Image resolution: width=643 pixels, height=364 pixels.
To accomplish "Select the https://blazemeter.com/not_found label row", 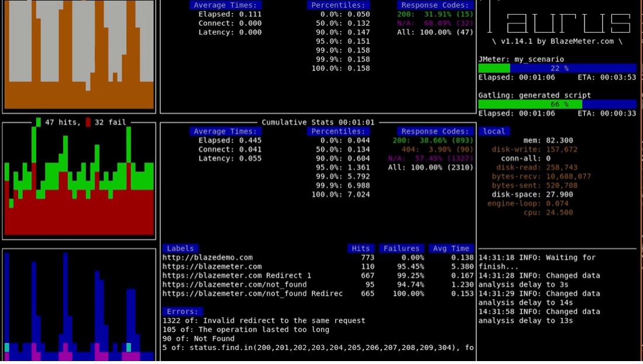I will (318, 285).
